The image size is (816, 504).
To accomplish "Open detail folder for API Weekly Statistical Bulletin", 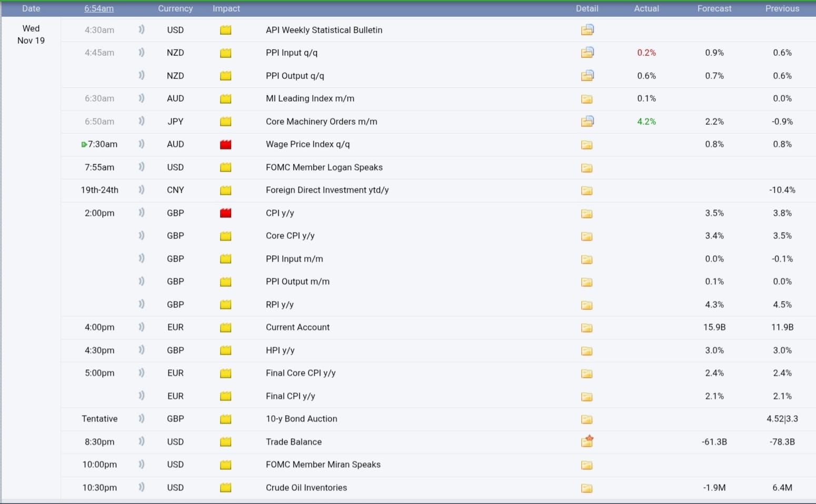I will point(587,30).
